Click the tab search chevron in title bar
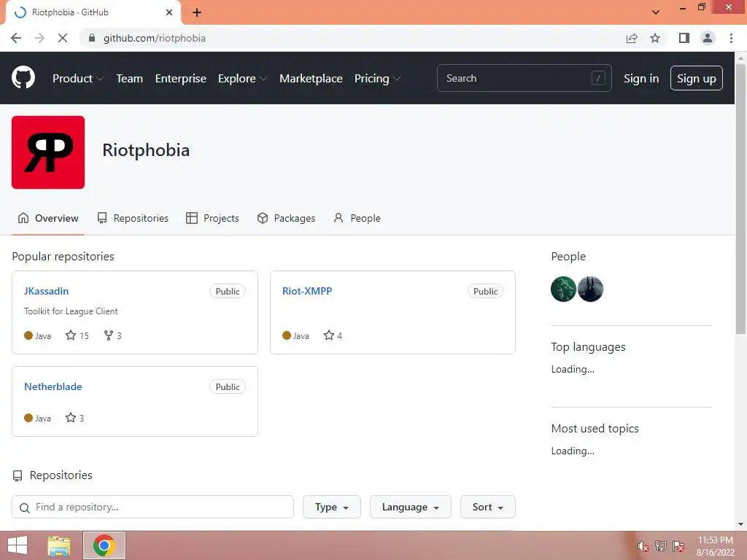 tap(656, 12)
